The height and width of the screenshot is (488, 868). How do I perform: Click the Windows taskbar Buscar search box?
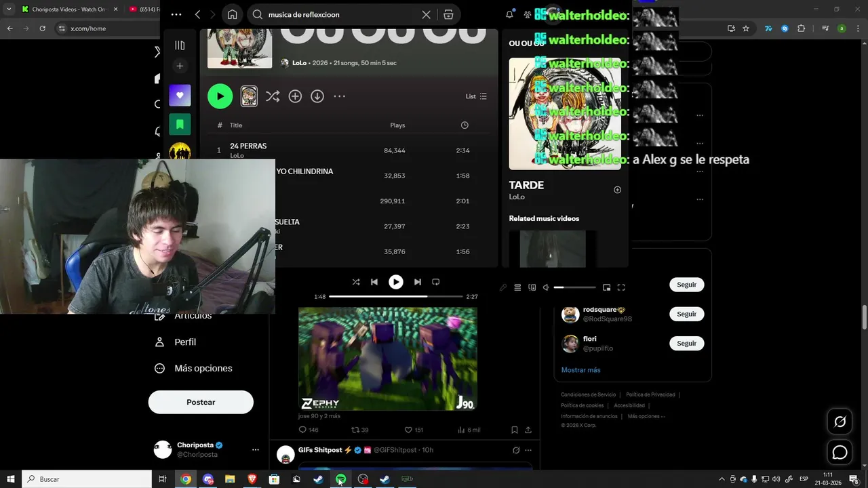[x=87, y=479]
